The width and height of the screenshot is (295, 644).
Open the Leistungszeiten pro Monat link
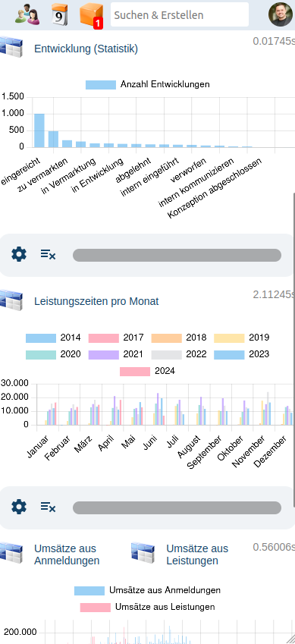(96, 301)
